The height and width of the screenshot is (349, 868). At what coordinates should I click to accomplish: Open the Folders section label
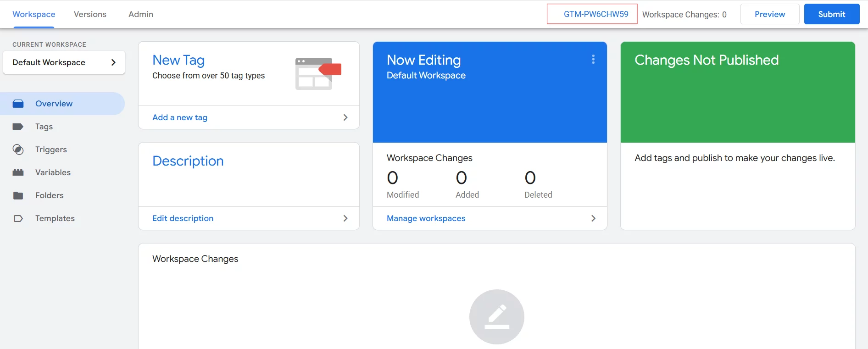[x=49, y=195]
